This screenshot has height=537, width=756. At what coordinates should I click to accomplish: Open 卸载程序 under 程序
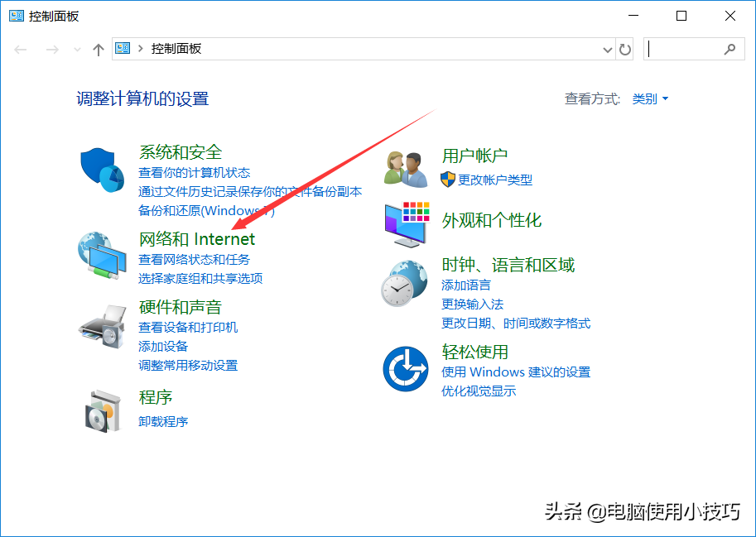coord(164,420)
